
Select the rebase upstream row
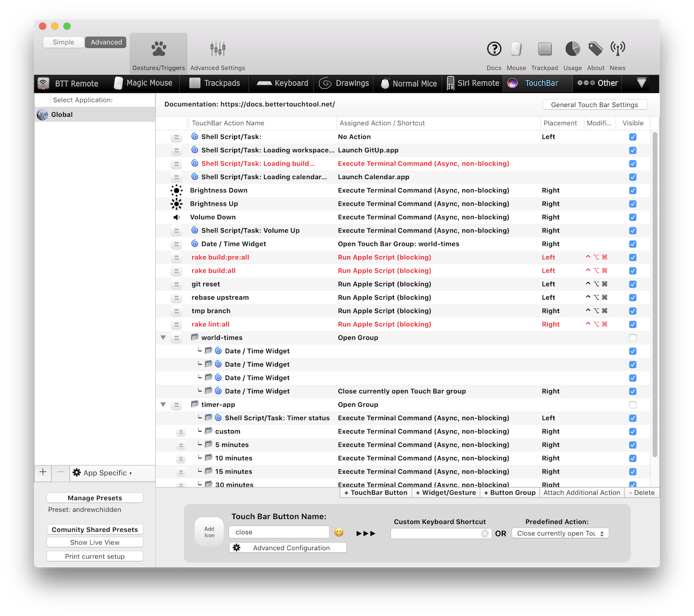tap(403, 297)
